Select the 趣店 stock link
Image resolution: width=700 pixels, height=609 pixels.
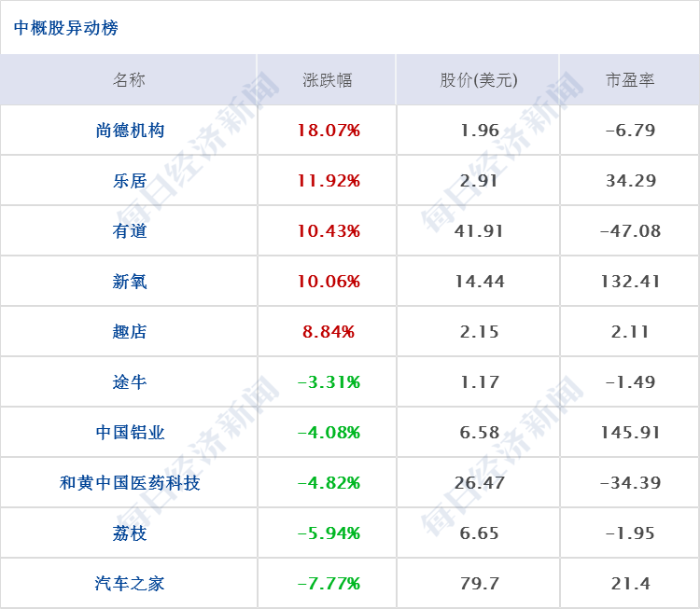[x=130, y=332]
